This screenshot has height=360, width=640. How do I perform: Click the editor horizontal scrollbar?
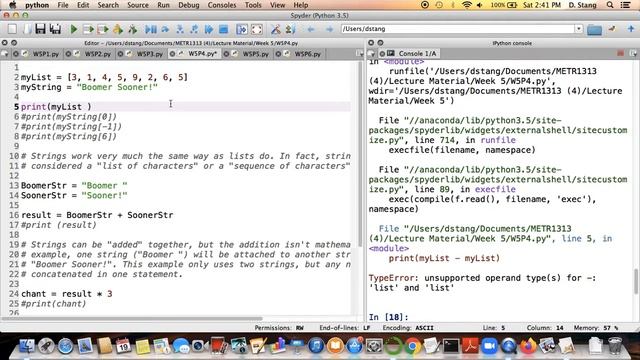[132, 318]
